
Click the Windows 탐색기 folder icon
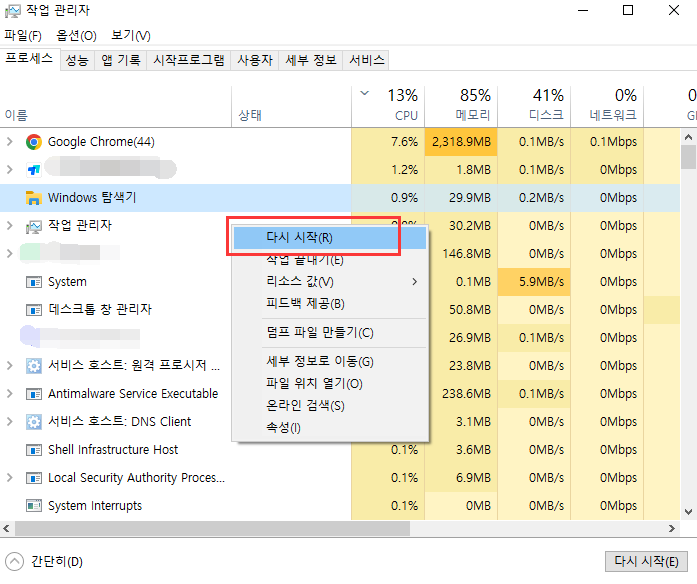coord(34,198)
